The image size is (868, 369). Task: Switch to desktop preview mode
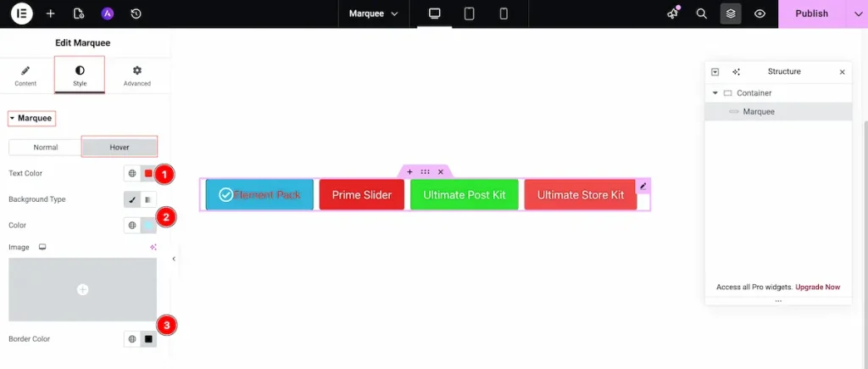435,14
